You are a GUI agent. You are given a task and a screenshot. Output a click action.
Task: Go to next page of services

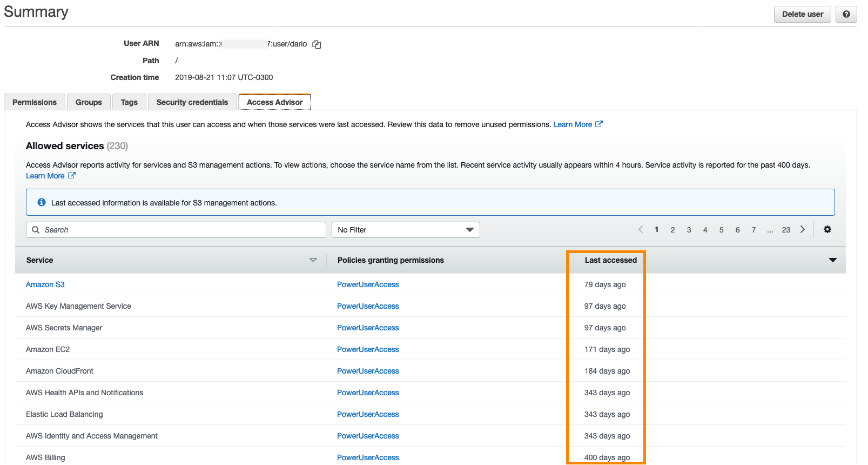[803, 229]
